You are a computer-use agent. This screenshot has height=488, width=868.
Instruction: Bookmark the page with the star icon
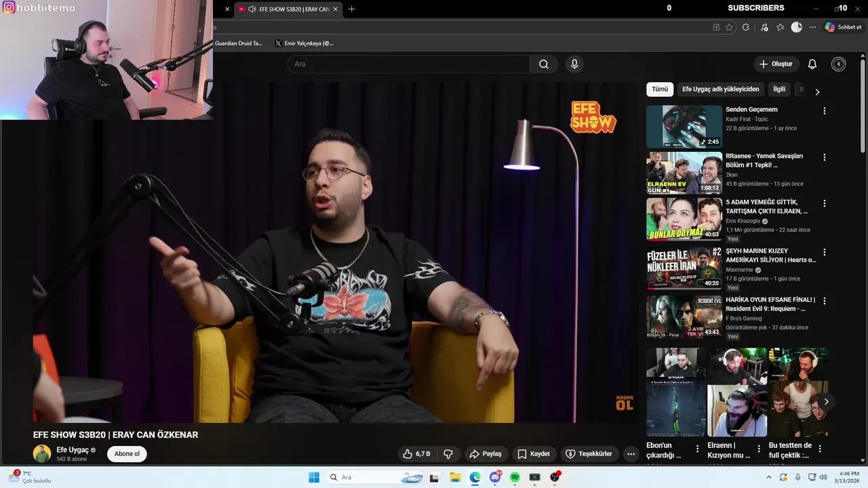729,27
